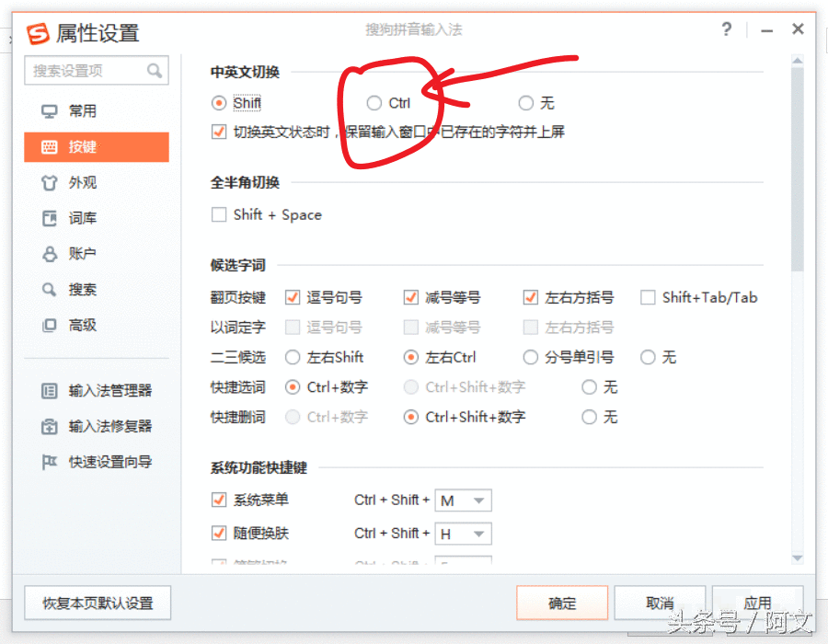Open the 搜索设置项 search box

click(96, 70)
